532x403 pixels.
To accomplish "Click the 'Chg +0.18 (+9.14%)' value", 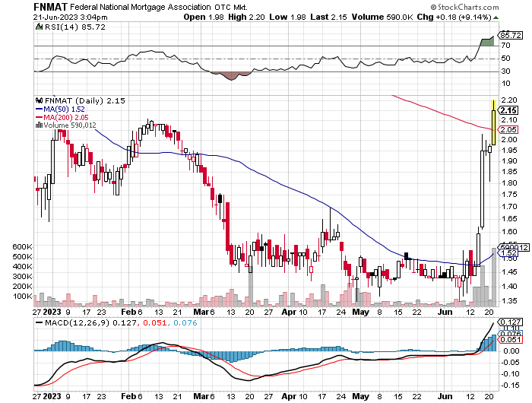I will click(454, 17).
